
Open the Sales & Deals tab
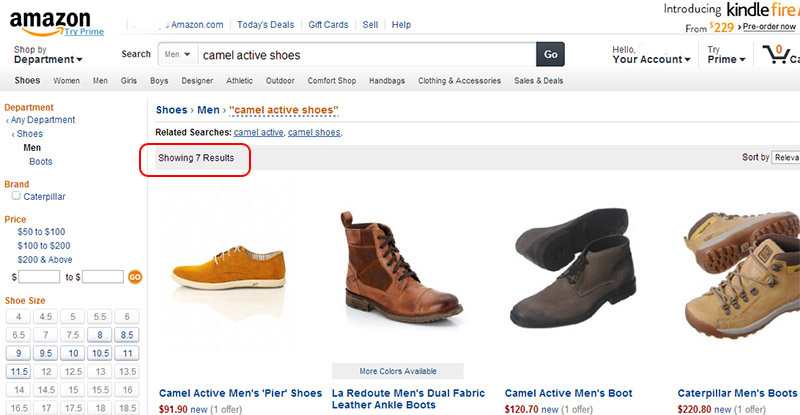click(539, 81)
